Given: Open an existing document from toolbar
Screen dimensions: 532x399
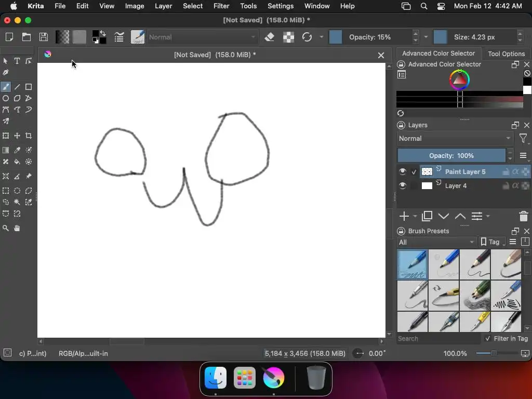Looking at the screenshot, I should point(26,37).
